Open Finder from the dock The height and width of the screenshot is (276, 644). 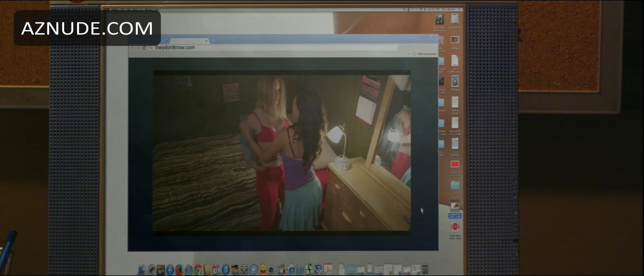coord(142,270)
